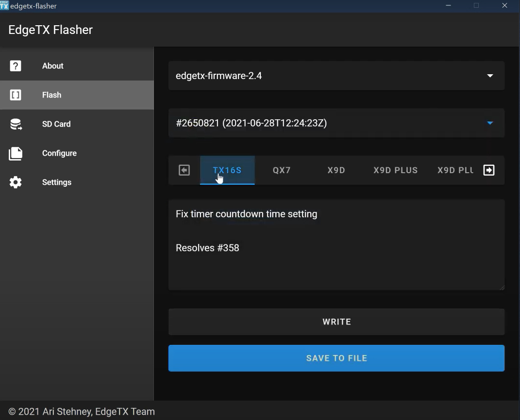The width and height of the screenshot is (520, 420).
Task: Click the SAVE TO FILE button
Action: coord(336,358)
